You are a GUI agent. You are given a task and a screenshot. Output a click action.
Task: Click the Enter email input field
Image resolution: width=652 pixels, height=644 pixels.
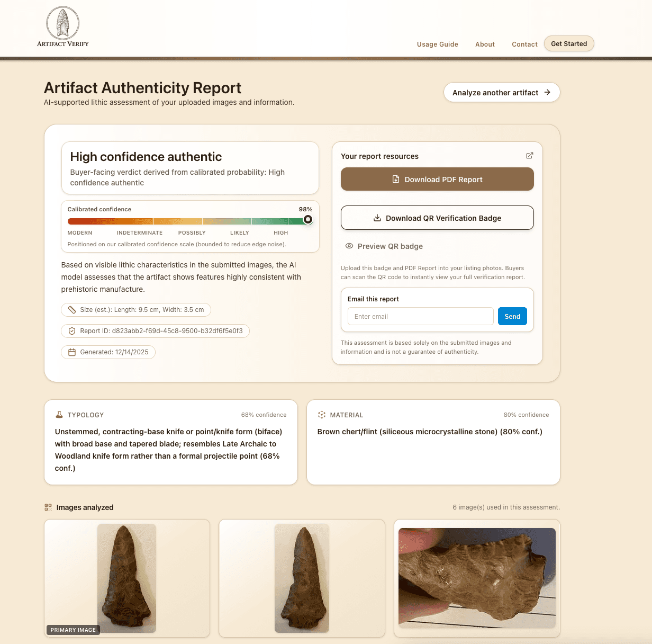[420, 316]
